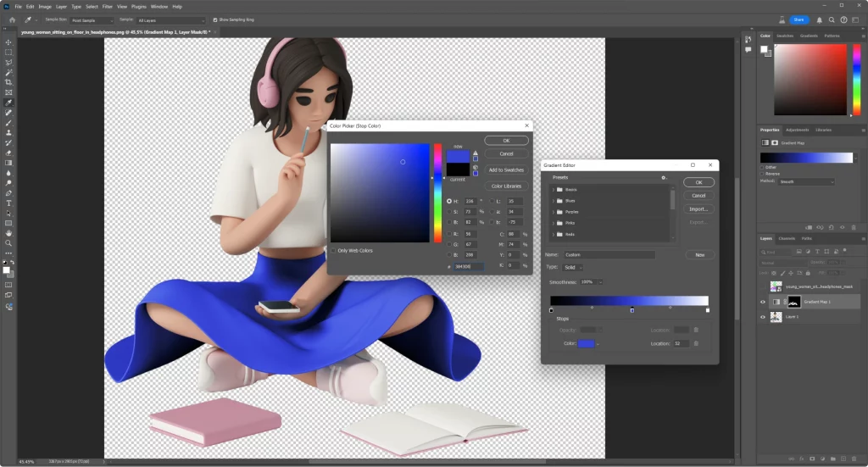
Task: Delete the color stop trash icon
Action: pos(696,343)
